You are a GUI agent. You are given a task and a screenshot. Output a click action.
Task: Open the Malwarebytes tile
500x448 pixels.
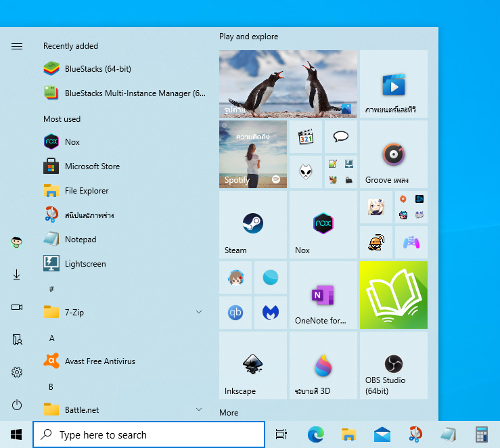pos(271,313)
